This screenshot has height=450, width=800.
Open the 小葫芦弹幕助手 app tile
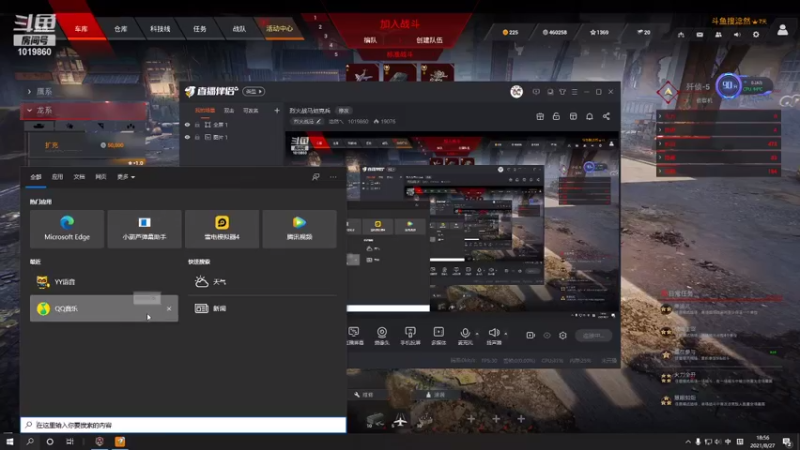click(144, 229)
